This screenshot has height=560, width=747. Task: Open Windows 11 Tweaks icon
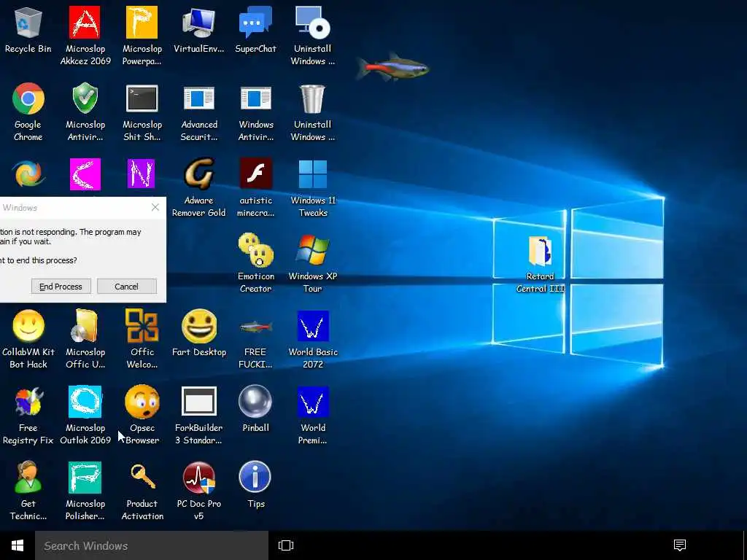(x=312, y=174)
